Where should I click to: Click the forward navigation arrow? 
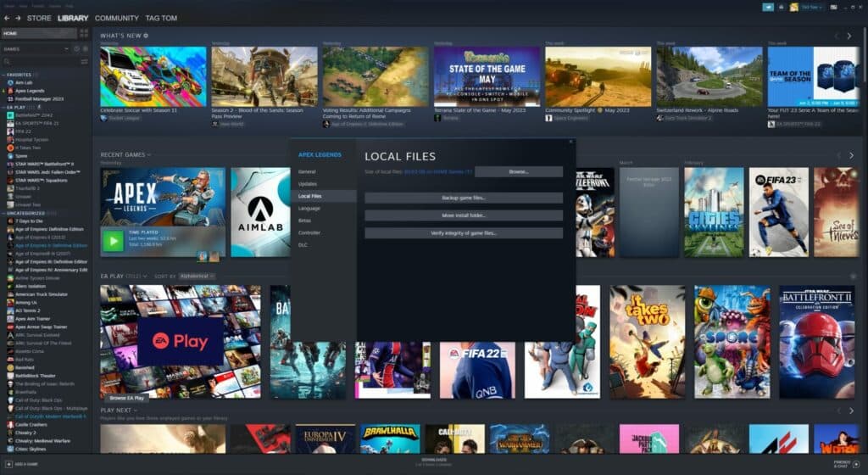pos(18,18)
